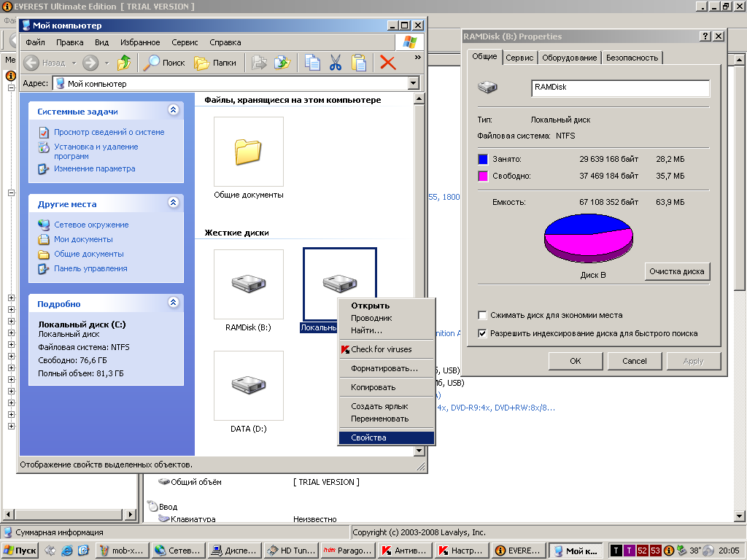
Task: Click the grey disc tray icon before the clock
Action: (708, 551)
